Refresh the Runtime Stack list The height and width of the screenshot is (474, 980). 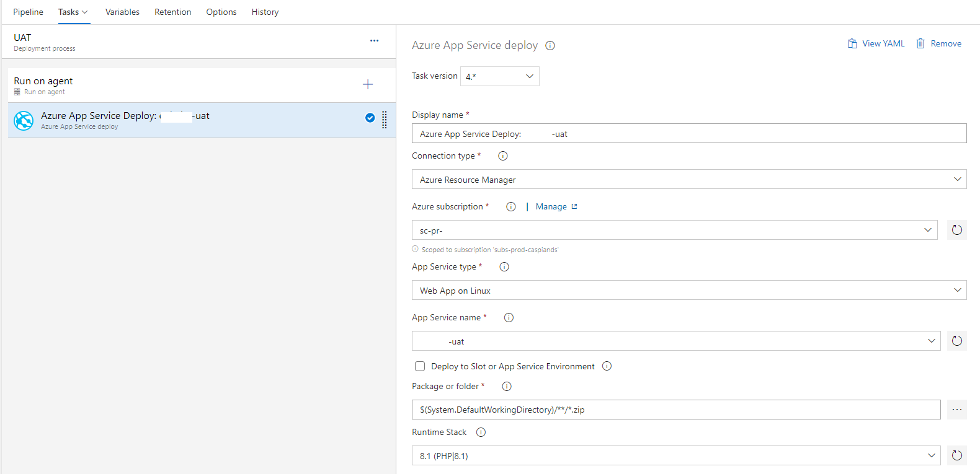point(957,455)
